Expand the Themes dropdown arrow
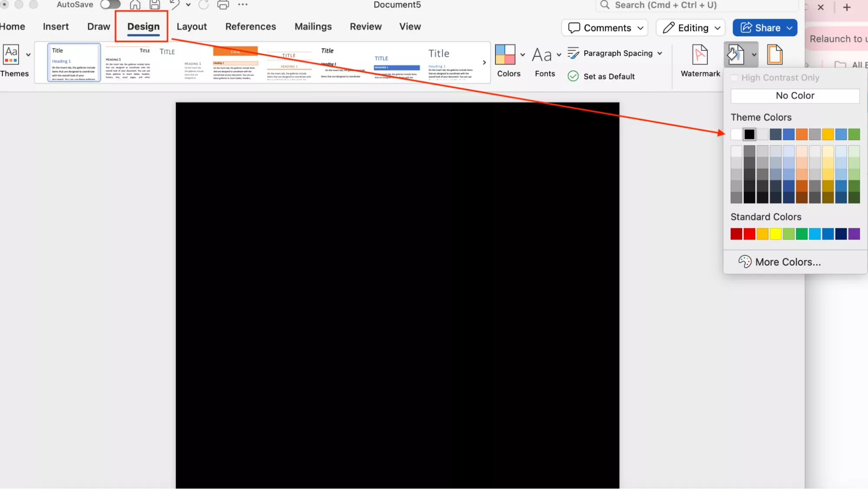The width and height of the screenshot is (868, 489). pos(28,55)
